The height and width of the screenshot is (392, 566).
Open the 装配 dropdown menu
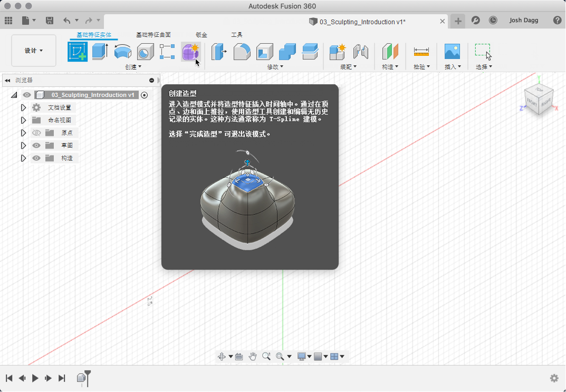(x=348, y=67)
